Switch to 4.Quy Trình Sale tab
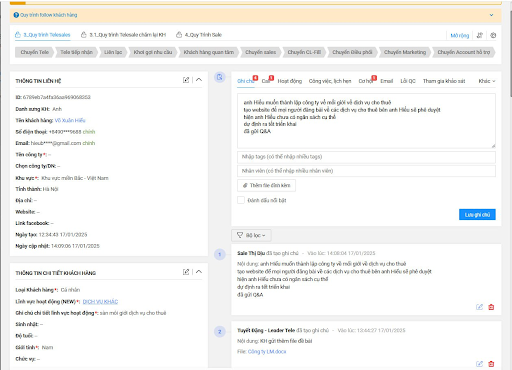The width and height of the screenshot is (512, 370). tap(199, 35)
